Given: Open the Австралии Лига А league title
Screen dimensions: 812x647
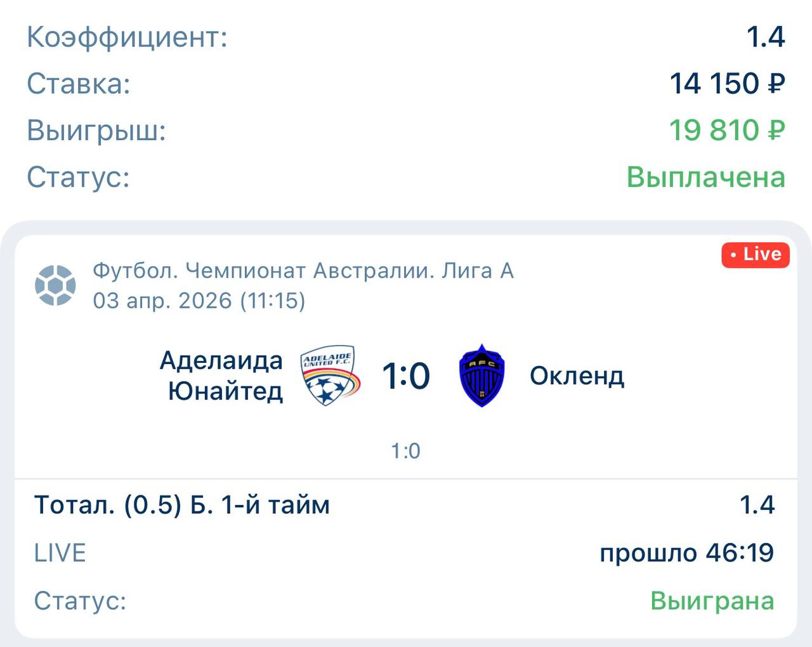Looking at the screenshot, I should [303, 271].
